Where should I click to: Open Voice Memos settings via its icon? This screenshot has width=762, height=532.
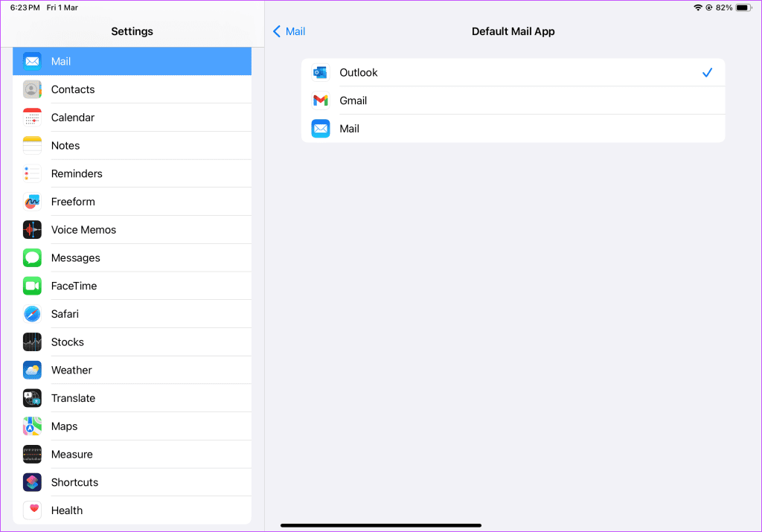tap(32, 229)
